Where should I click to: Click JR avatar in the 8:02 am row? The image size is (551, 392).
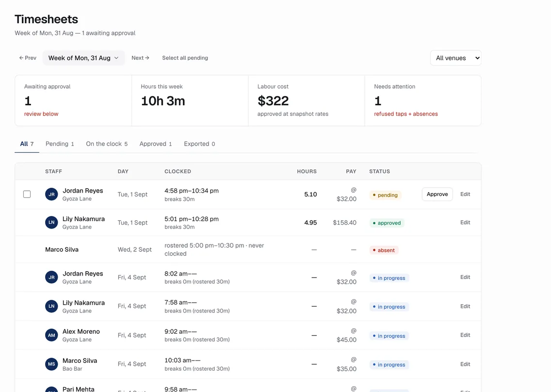click(51, 277)
